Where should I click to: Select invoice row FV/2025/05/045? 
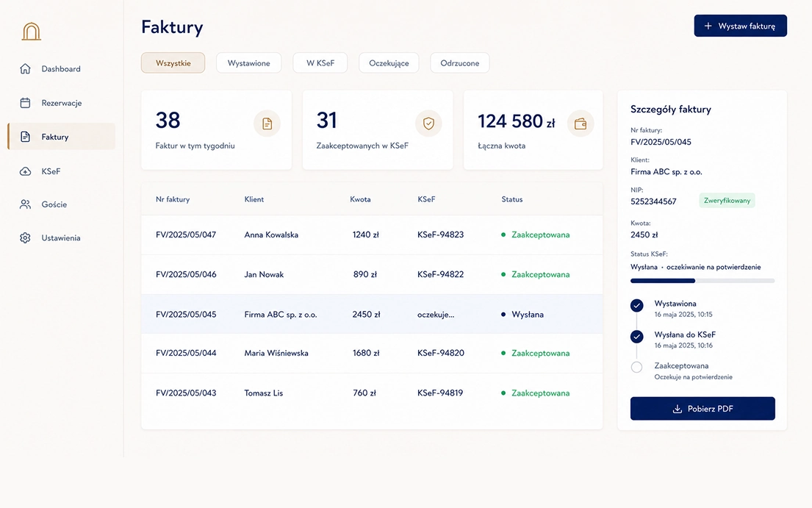(x=372, y=315)
